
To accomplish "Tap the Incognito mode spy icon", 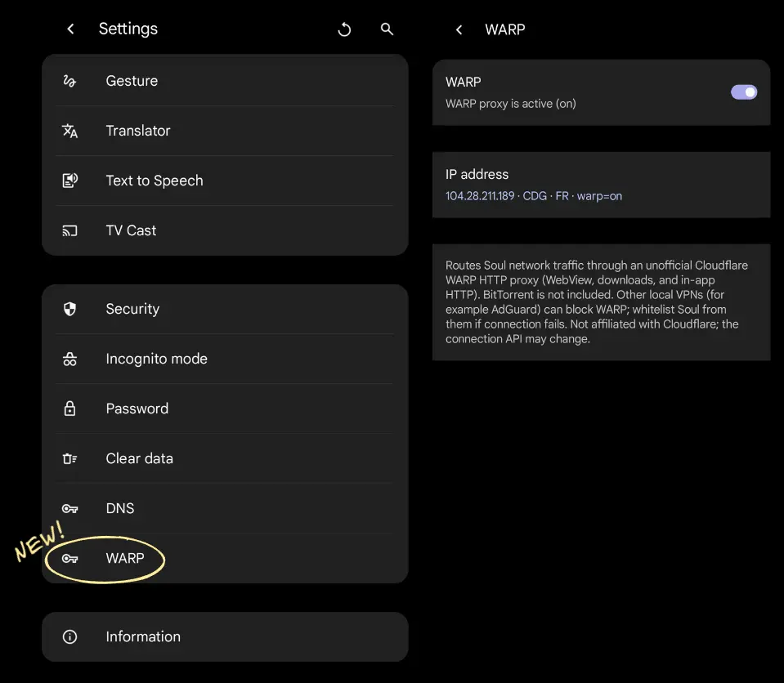I will (x=69, y=359).
